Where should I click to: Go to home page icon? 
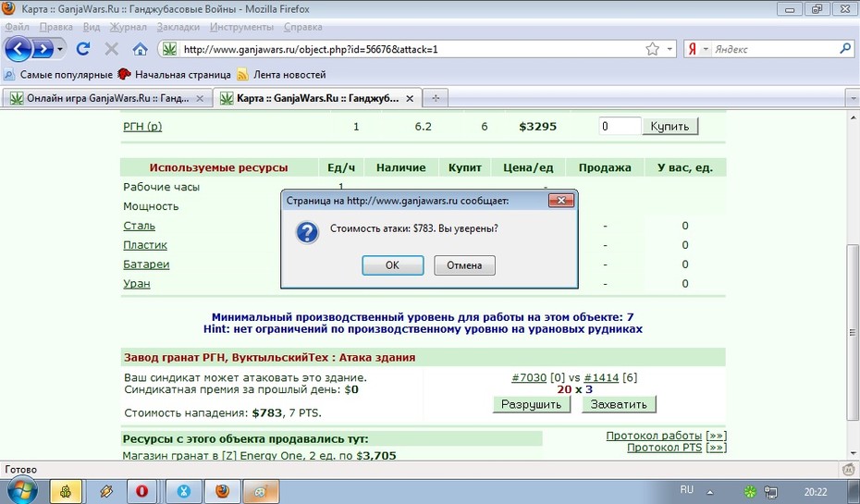coord(141,49)
